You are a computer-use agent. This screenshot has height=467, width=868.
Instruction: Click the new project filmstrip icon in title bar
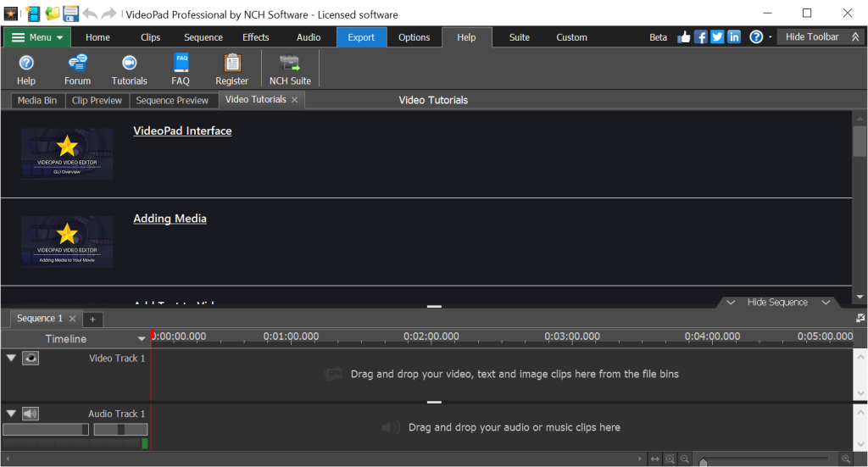coord(33,14)
